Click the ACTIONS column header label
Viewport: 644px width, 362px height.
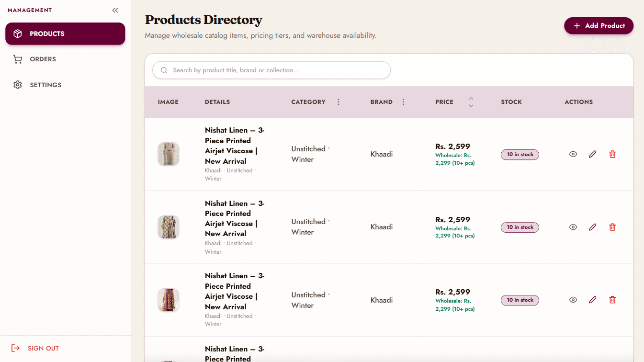click(x=579, y=102)
